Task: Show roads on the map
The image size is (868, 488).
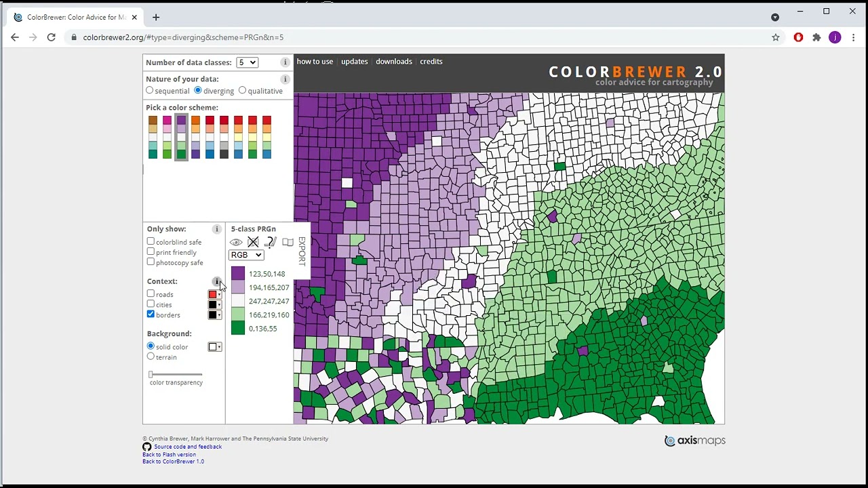Action: 151,293
